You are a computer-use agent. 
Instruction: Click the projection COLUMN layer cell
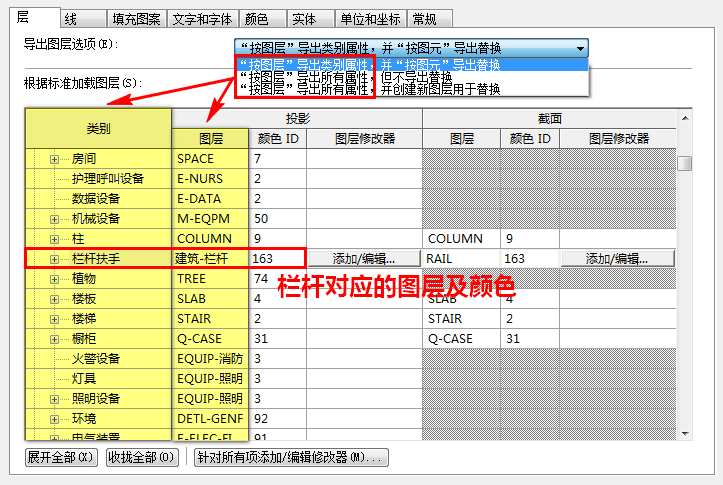(x=210, y=239)
